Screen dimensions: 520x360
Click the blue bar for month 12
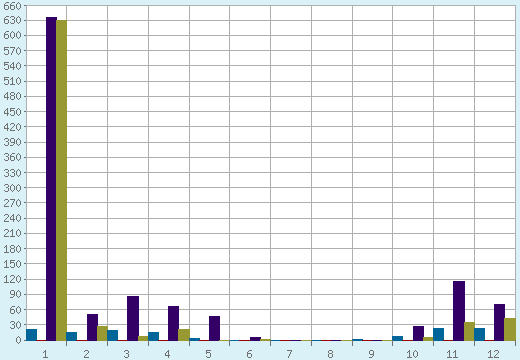tap(480, 334)
